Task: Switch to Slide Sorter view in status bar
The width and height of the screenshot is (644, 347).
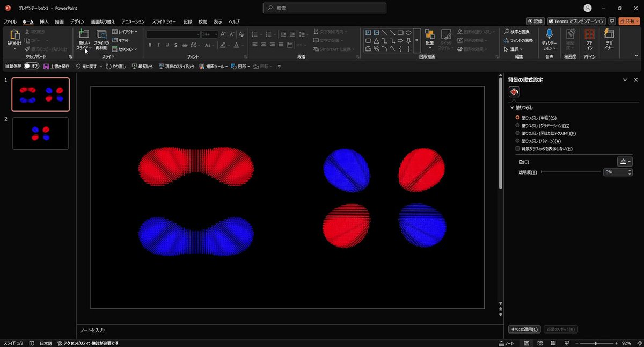Action: [x=539, y=343]
